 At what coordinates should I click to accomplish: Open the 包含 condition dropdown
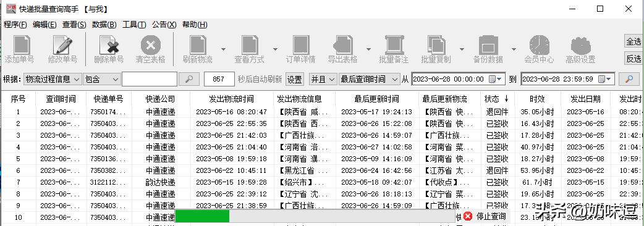click(101, 79)
